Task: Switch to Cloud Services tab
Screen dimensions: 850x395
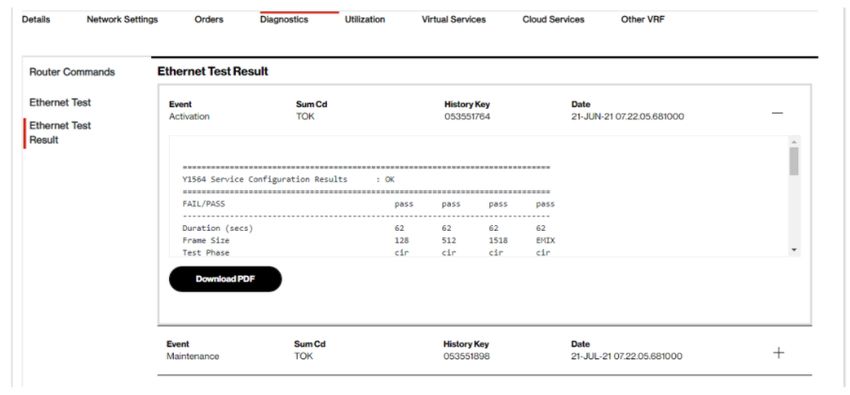Action: [x=553, y=20]
